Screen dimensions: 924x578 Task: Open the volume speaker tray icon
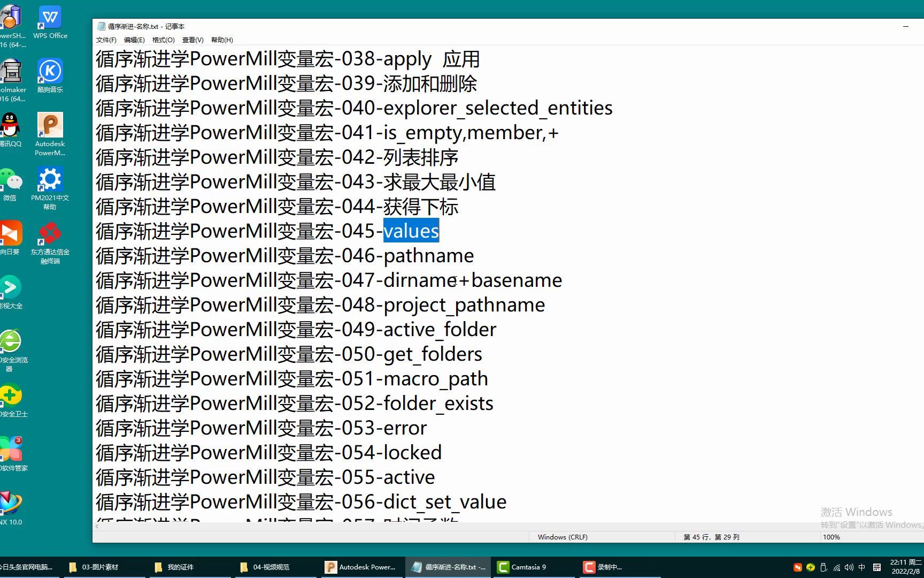tap(849, 567)
